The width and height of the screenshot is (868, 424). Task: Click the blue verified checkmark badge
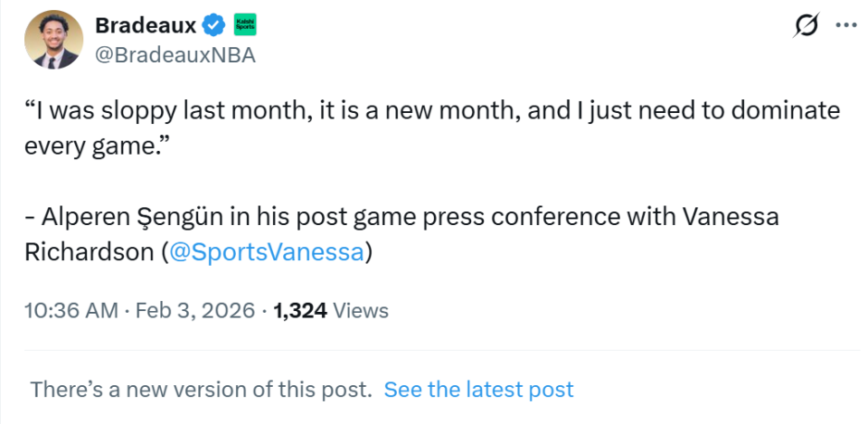[213, 24]
